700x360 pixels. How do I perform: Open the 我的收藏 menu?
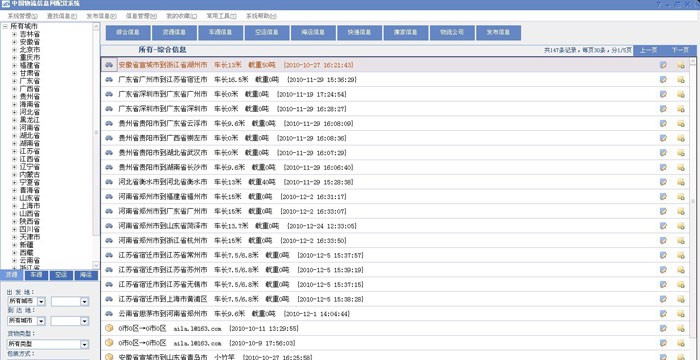pos(182,16)
